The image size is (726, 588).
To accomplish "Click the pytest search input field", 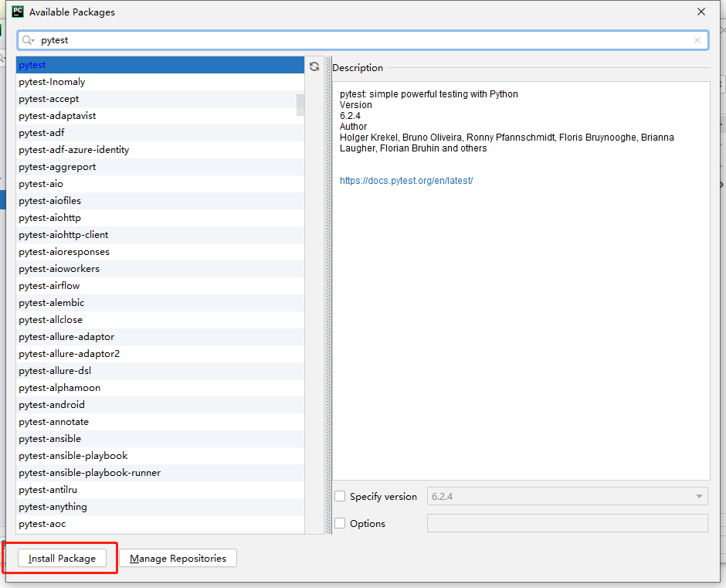I will pos(363,40).
